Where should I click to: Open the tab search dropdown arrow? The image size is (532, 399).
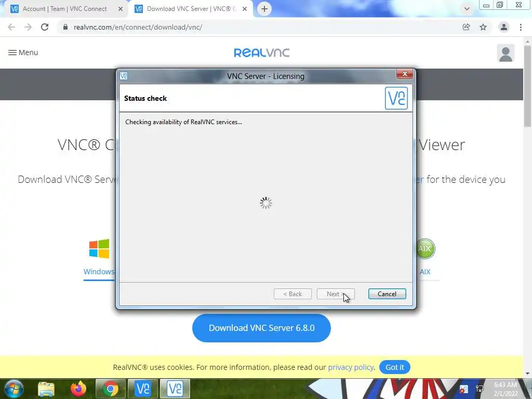(467, 9)
